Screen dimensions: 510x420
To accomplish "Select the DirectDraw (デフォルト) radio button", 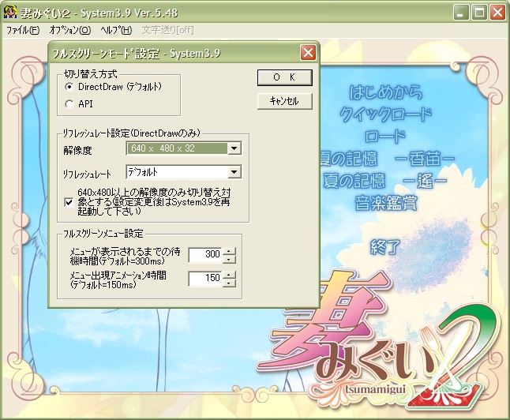I will coord(69,87).
